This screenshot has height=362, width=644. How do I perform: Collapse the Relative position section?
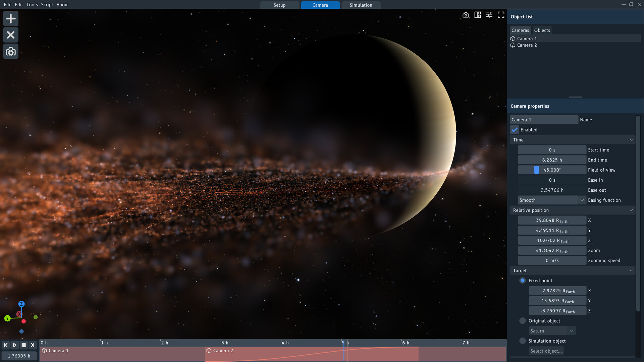[x=631, y=210]
